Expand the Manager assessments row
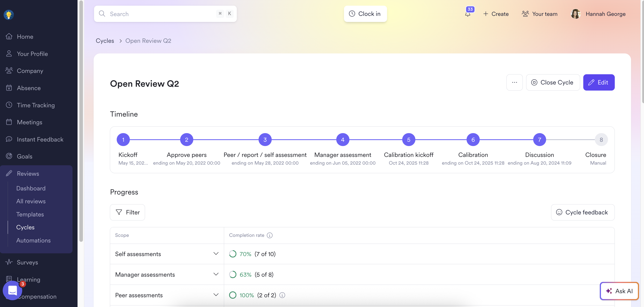 (216, 274)
